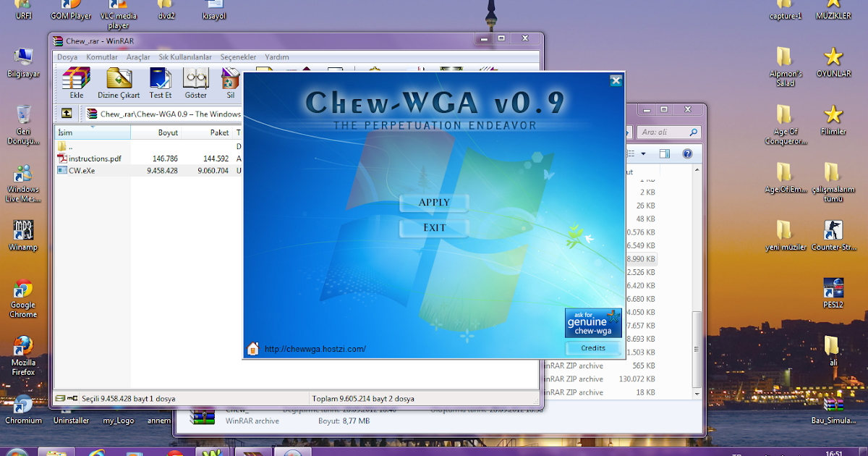Open the Winamp desktop shortcut
The width and height of the screenshot is (868, 456).
pyautogui.click(x=23, y=235)
